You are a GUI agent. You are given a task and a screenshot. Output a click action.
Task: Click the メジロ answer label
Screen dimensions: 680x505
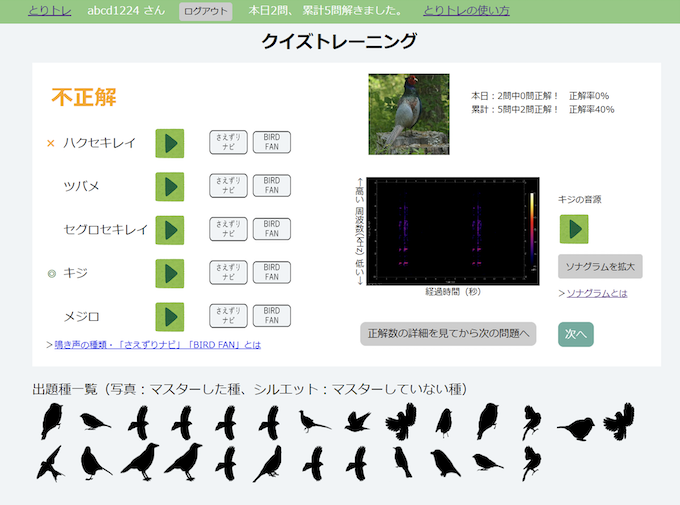point(82,317)
